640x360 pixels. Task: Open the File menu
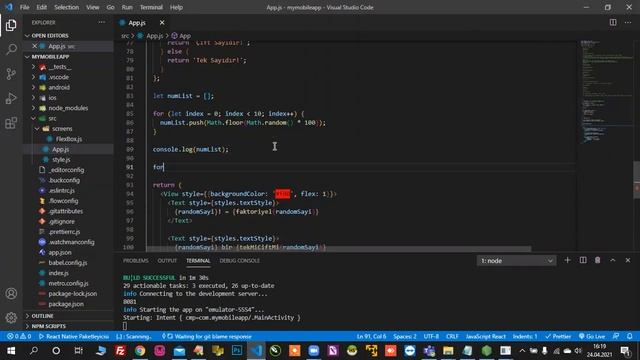24,7
